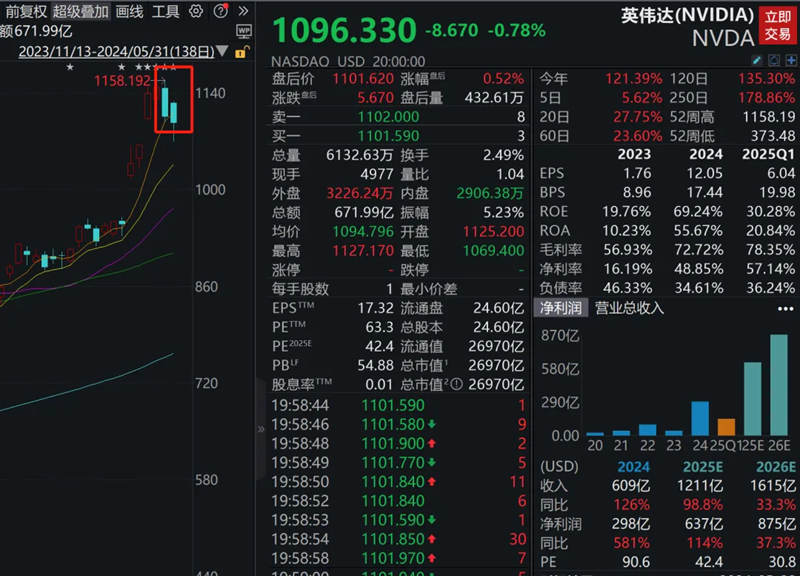The height and width of the screenshot is (576, 800).
Task: Click the circular refresh icon above 135.30%
Action: (x=773, y=60)
